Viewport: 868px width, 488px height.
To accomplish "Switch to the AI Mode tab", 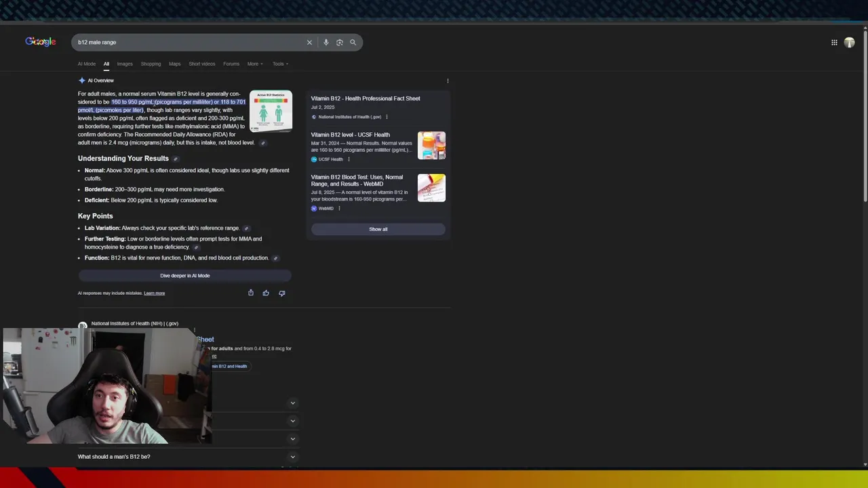I will [x=87, y=64].
